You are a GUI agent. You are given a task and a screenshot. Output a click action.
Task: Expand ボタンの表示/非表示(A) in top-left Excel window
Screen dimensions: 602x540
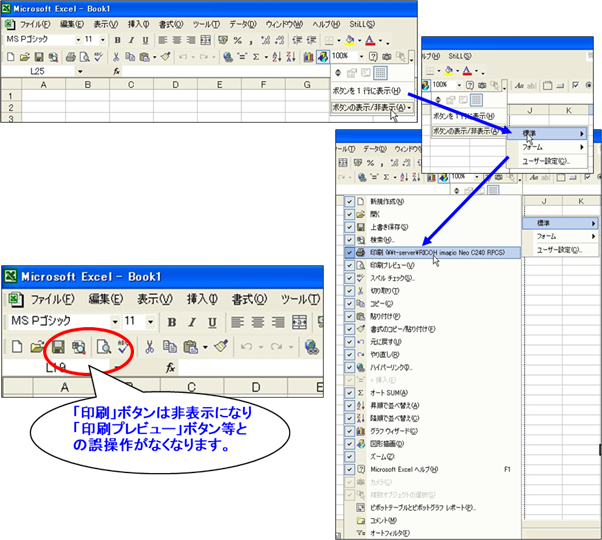pyautogui.click(x=372, y=107)
